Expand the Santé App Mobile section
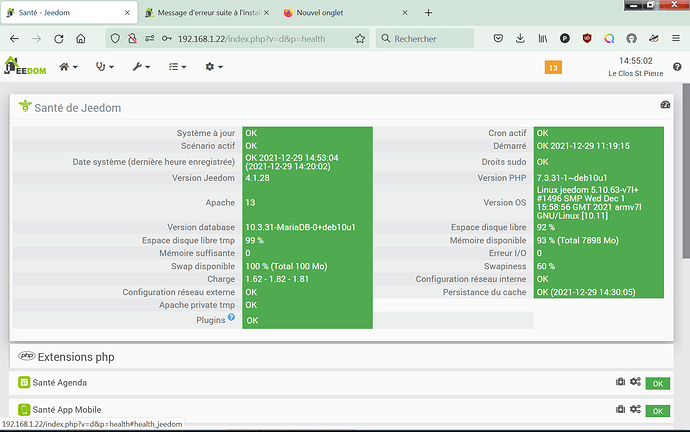690x432 pixels. tap(66, 410)
